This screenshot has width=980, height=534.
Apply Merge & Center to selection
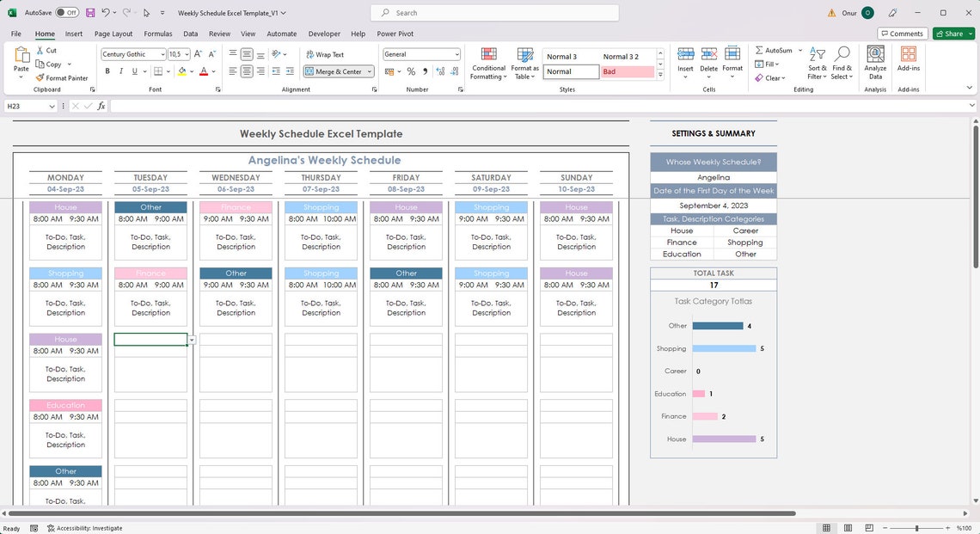[x=334, y=71]
